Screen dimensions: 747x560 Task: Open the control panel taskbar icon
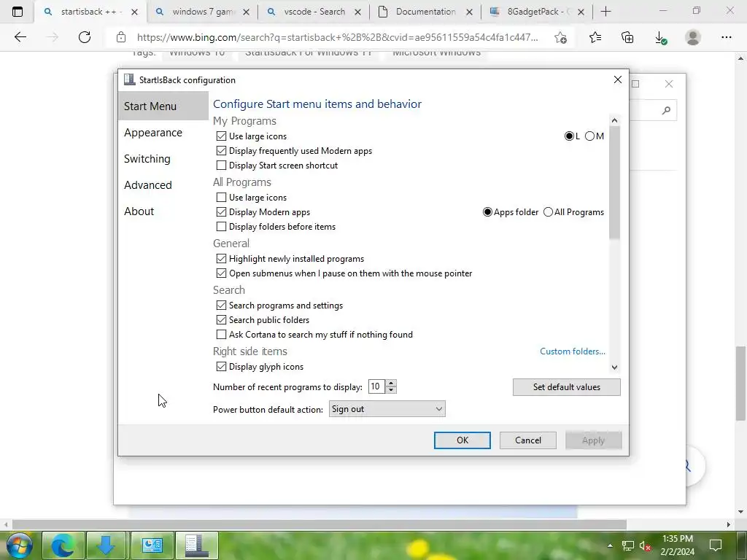click(152, 546)
